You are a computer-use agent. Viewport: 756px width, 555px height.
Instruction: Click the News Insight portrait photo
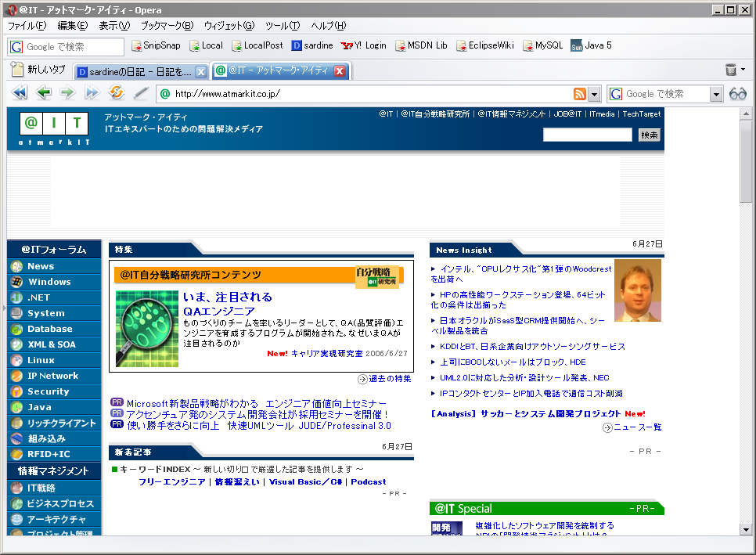click(638, 290)
